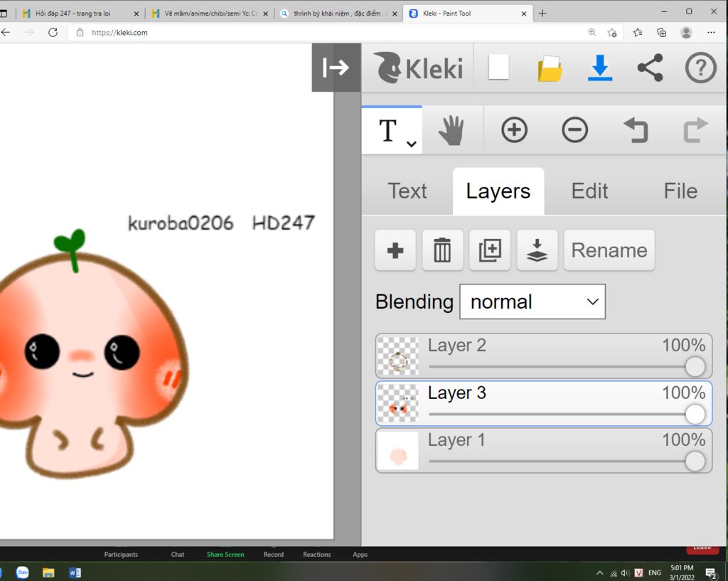Click the Rename layer button
This screenshot has height=581, width=728.
pyautogui.click(x=609, y=250)
